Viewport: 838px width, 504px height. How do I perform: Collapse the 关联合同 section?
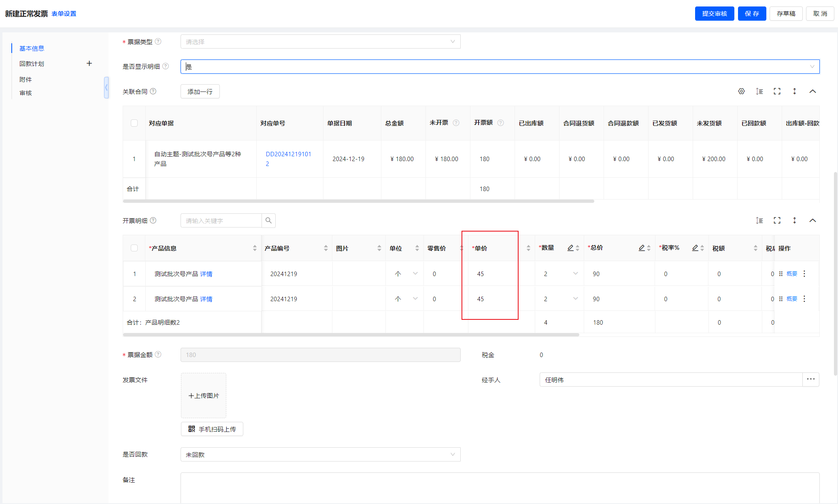(x=812, y=91)
